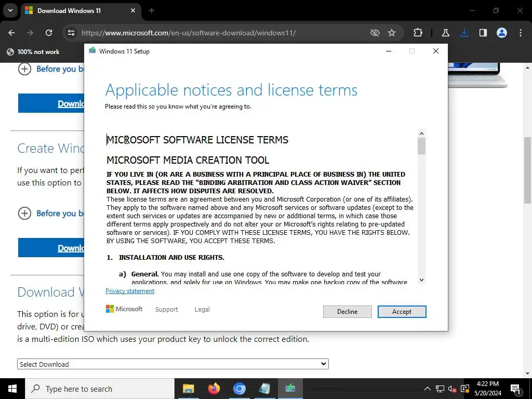
Task: Click the muted volume tray icon
Action: [x=453, y=389]
